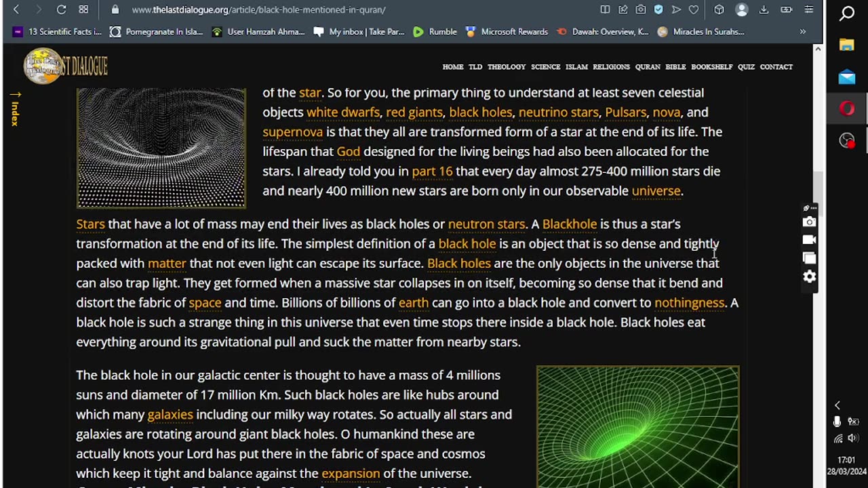The height and width of the screenshot is (488, 868).
Task: Open the extensions cube icon
Action: [x=719, y=9]
